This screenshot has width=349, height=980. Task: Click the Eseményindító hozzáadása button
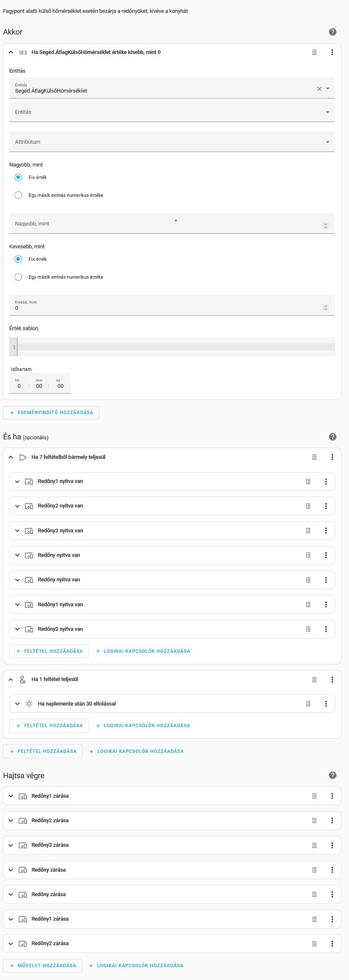pos(51,413)
